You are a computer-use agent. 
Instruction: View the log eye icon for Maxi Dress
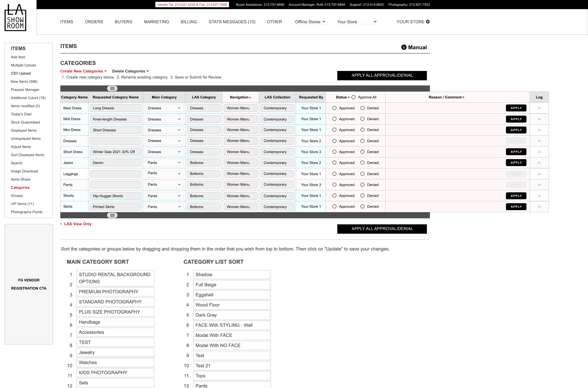point(539,108)
